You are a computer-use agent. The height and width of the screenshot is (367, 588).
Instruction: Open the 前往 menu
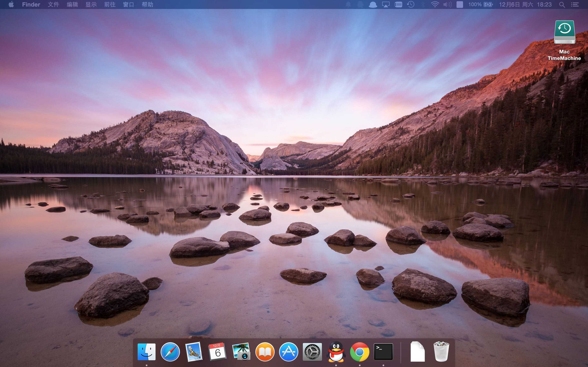(110, 4)
